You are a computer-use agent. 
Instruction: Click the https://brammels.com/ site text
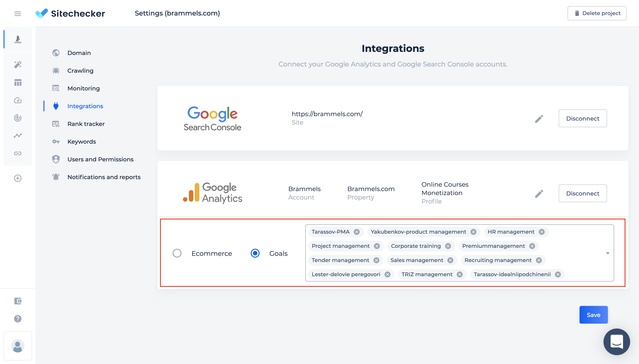[x=327, y=114]
